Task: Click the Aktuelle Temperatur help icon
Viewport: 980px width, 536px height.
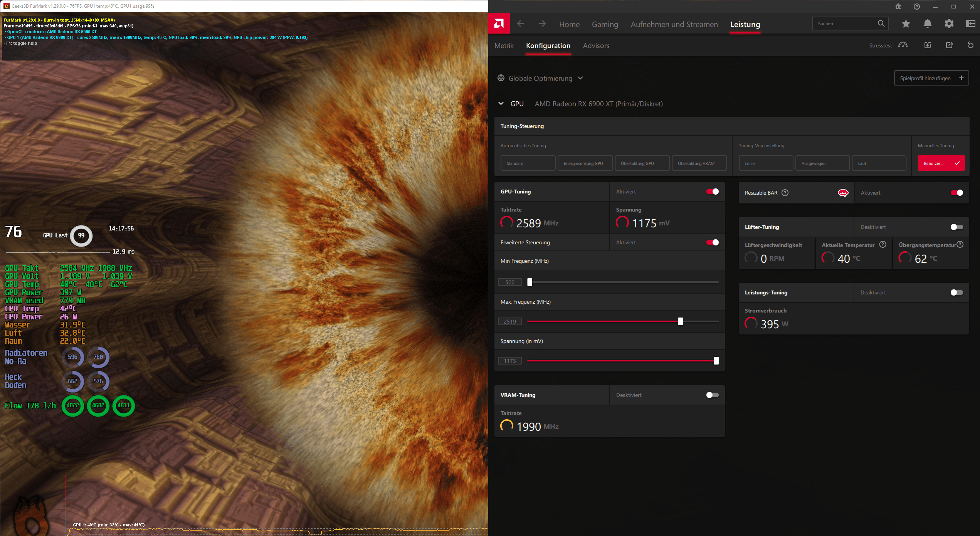Action: coord(883,244)
